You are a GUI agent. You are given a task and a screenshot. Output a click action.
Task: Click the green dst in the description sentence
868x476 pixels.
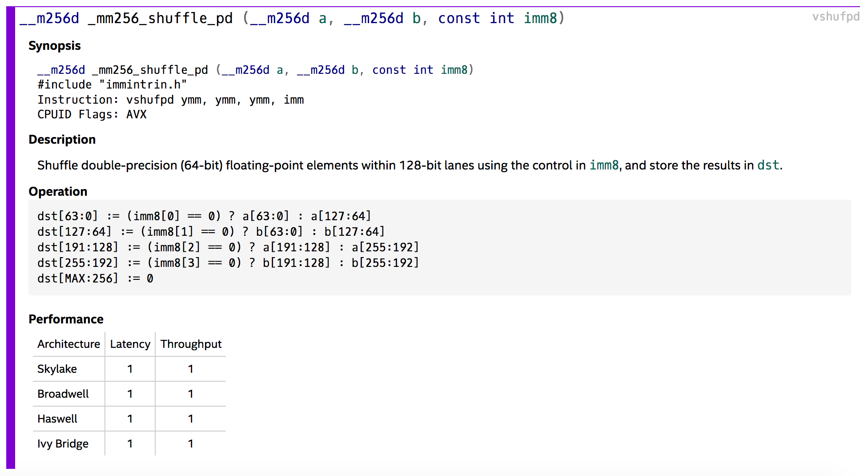[768, 165]
